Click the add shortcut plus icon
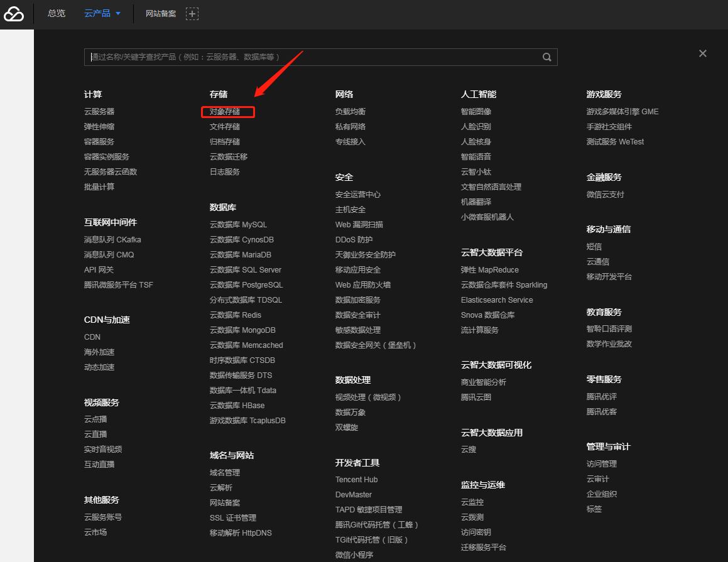 [x=192, y=14]
